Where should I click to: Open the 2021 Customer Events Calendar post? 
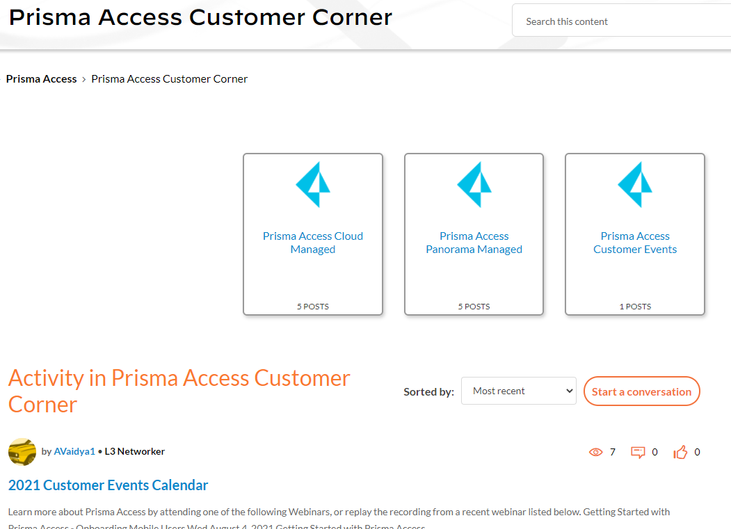click(x=108, y=485)
